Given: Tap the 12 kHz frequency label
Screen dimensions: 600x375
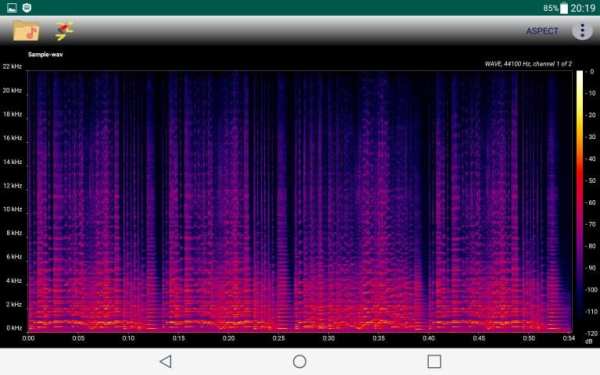Looking at the screenshot, I should pyautogui.click(x=12, y=186).
